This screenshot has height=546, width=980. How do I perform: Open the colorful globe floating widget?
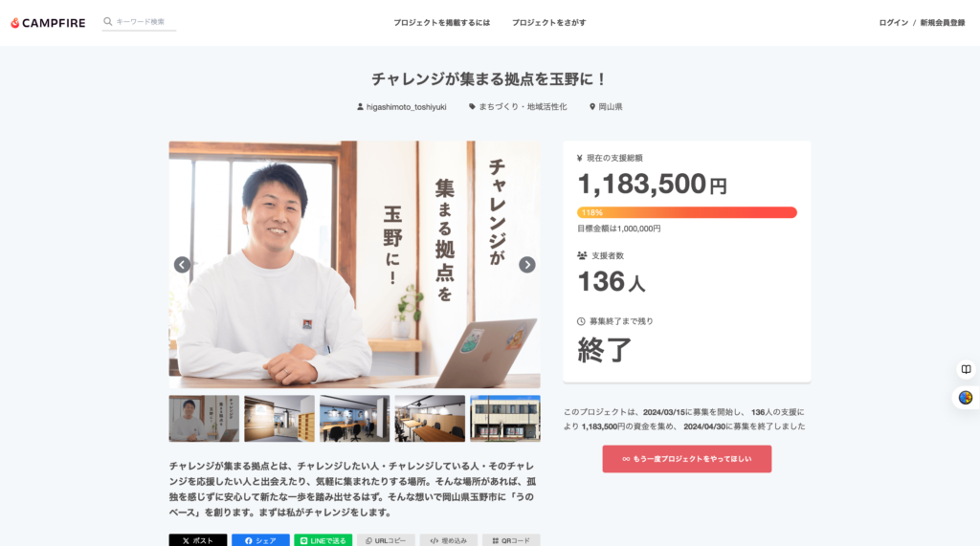[x=966, y=398]
